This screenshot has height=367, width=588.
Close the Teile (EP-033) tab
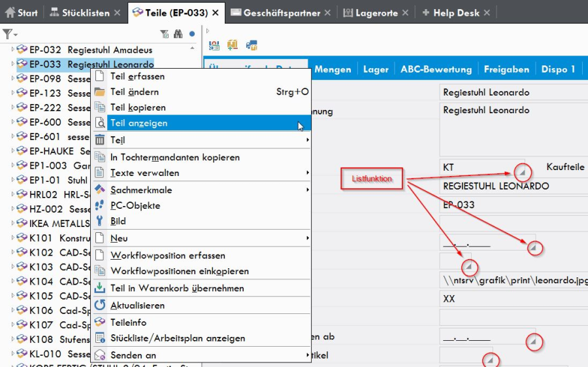point(216,13)
